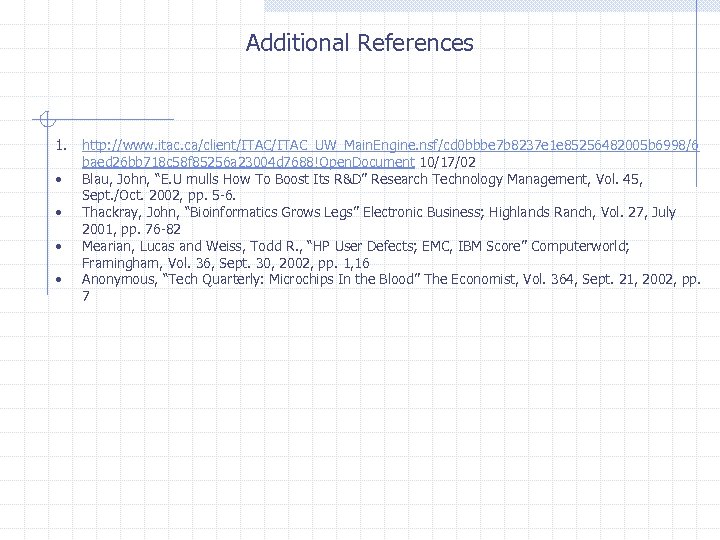This screenshot has height=540, width=720.
Task: Click the Thackray 'Bioinformatics Grows Legs' reference
Action: (x=379, y=220)
